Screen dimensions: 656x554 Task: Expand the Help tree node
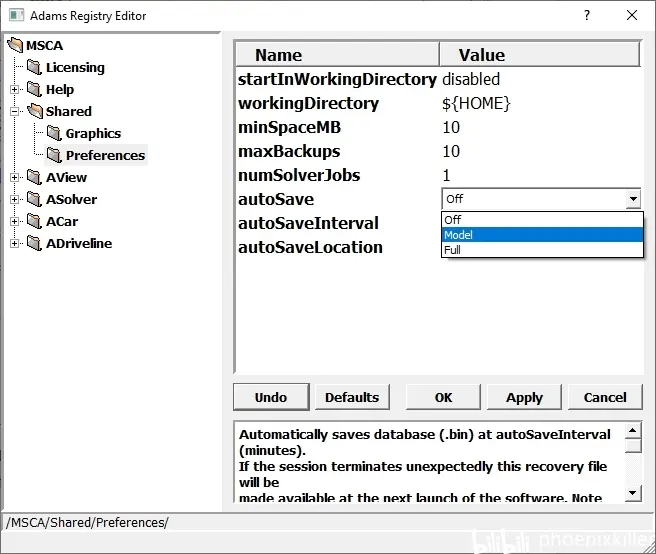15,90
